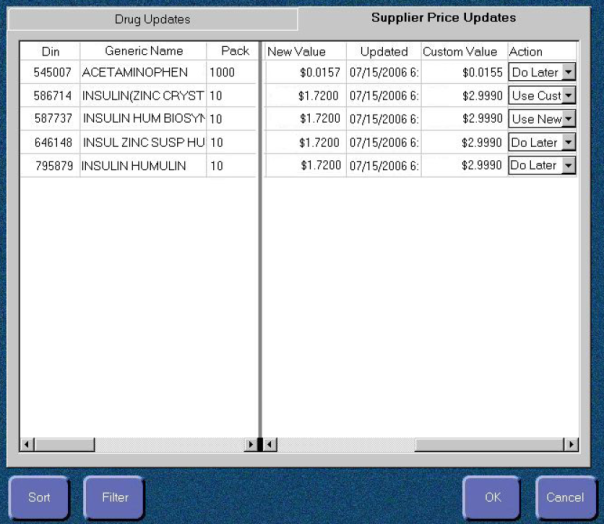Screen dimensions: 604x524
Task: Select the Supplier Price Updates tab
Action: click(x=443, y=18)
